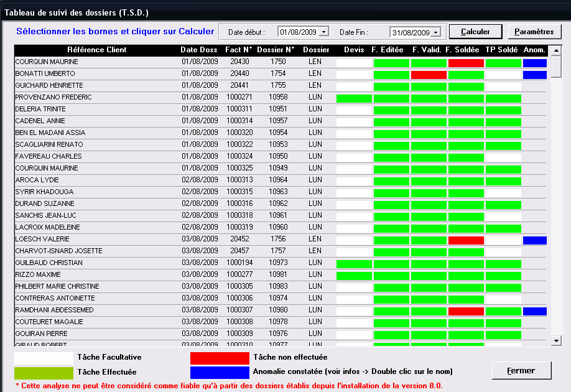
Task: Select the F. Soldée column header
Action: pos(463,50)
